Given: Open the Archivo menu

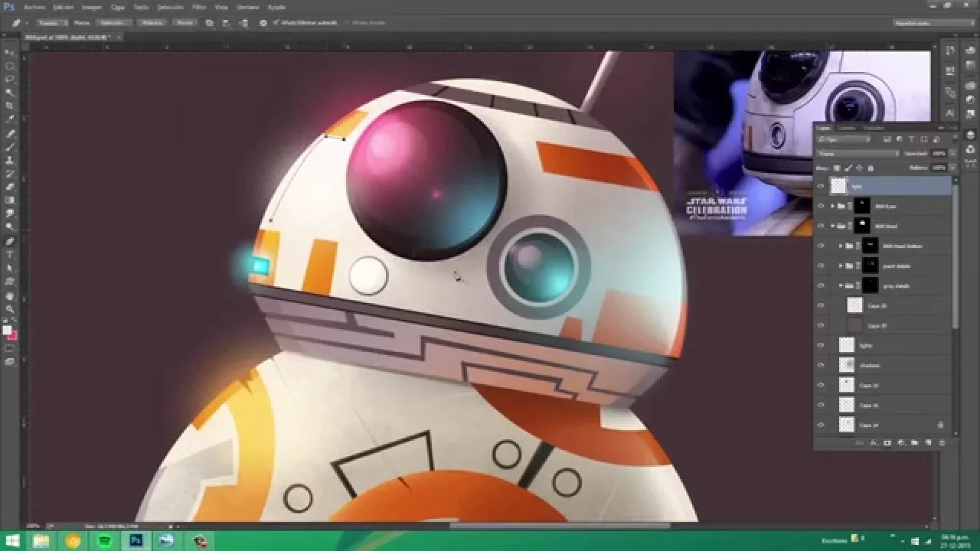Looking at the screenshot, I should tap(34, 6).
